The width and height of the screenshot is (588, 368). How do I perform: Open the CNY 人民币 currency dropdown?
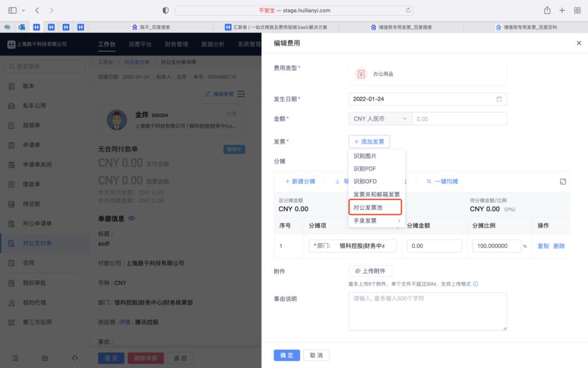tap(379, 118)
